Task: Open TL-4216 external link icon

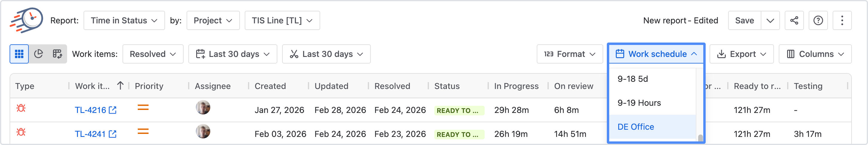Action: (113, 110)
